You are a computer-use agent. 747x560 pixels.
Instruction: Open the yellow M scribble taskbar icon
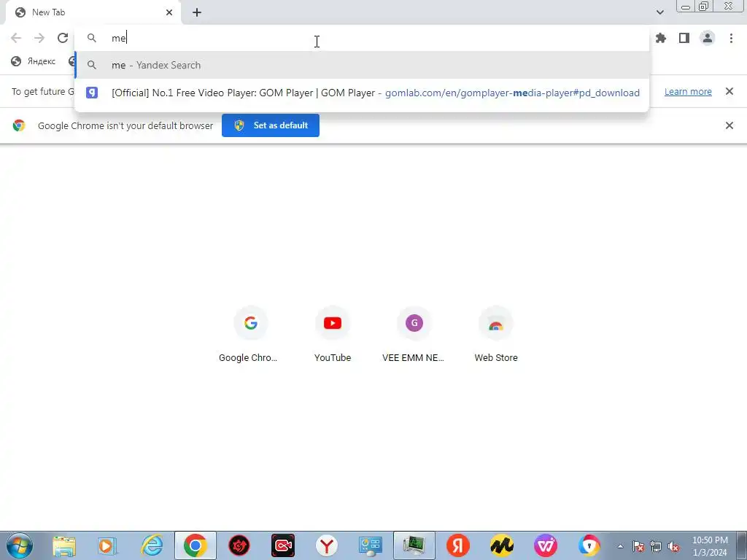tap(502, 545)
